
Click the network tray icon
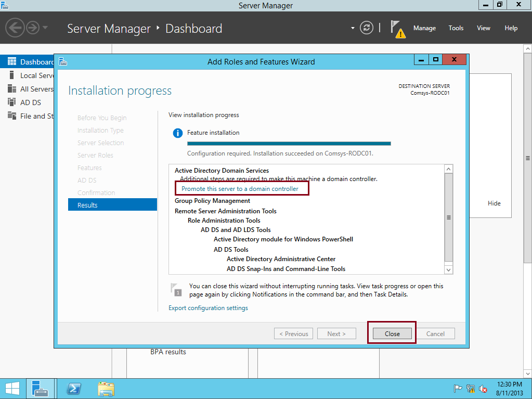[470, 389]
